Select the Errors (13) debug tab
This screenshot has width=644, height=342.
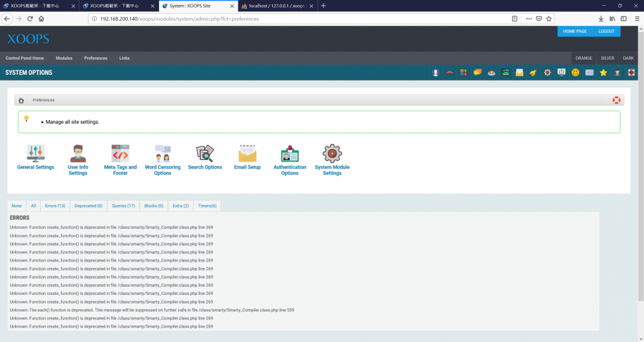[x=55, y=206]
